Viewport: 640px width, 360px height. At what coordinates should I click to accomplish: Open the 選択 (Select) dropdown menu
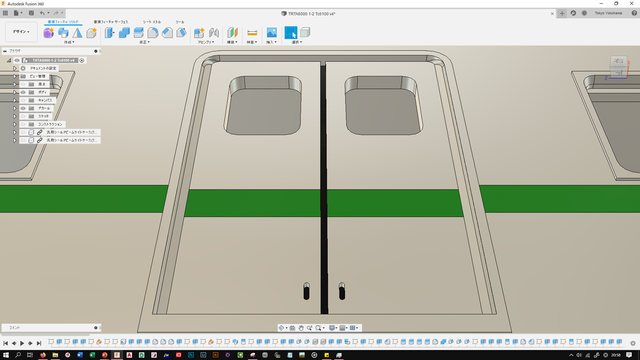click(297, 42)
